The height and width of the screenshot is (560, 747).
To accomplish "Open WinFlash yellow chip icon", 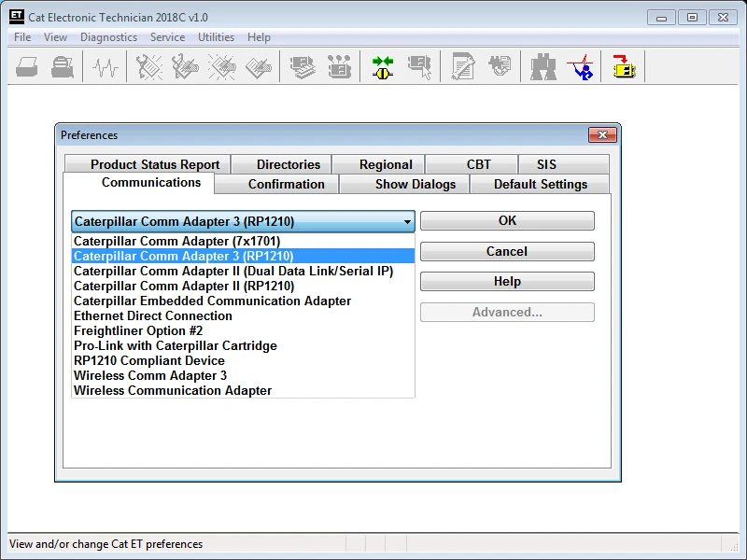I will pos(624,66).
